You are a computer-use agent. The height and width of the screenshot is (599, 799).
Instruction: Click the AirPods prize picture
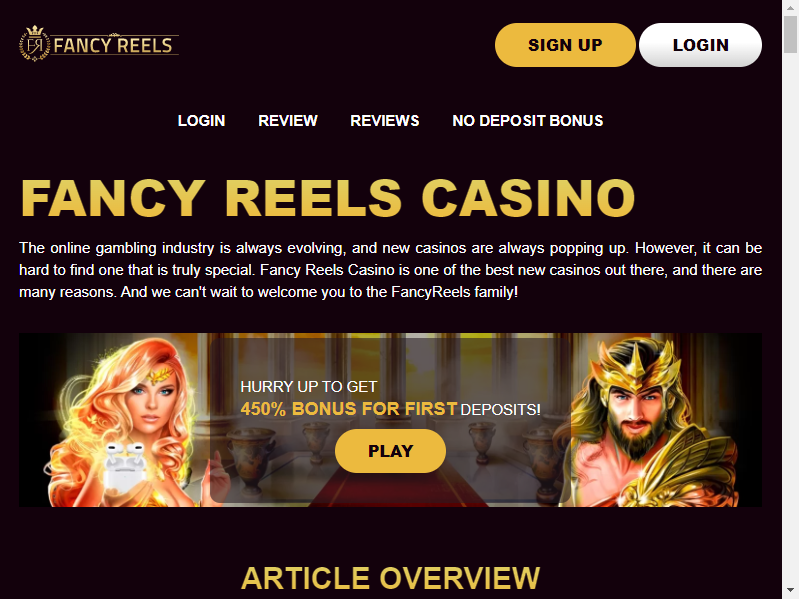(125, 466)
